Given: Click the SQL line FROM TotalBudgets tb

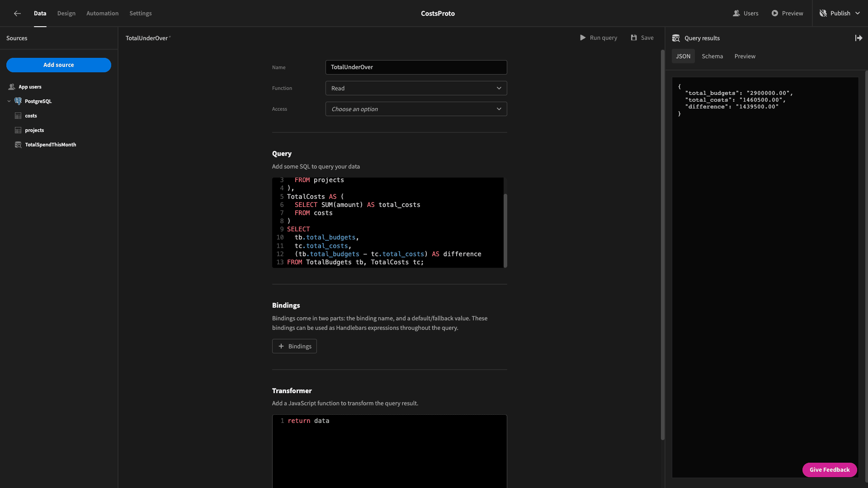Looking at the screenshot, I should pos(355,263).
